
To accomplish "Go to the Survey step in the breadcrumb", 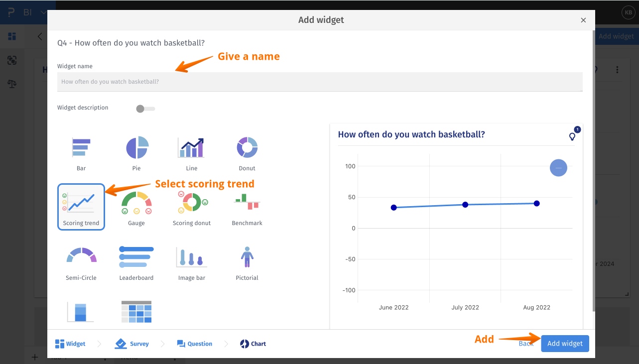I will coord(132,344).
